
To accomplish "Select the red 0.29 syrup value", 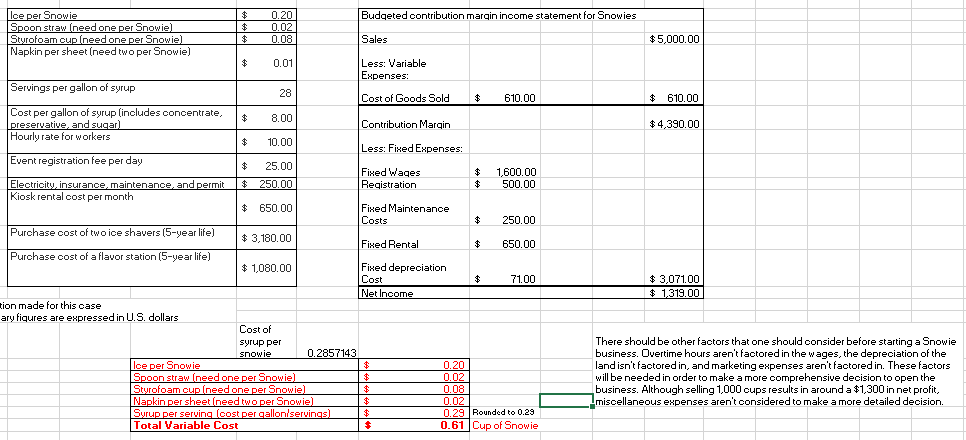I will tap(415, 413).
